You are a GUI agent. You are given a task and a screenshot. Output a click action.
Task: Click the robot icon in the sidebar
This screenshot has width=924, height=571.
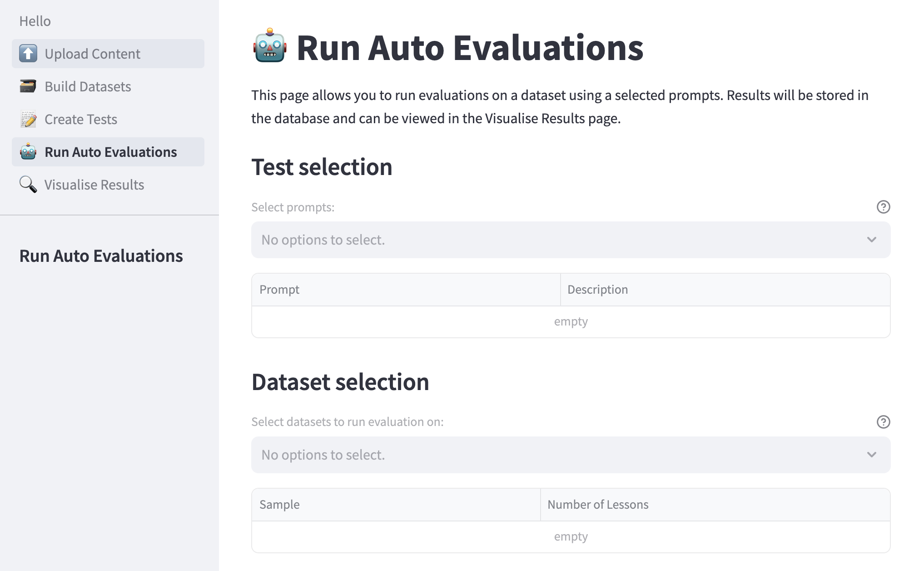pos(28,152)
